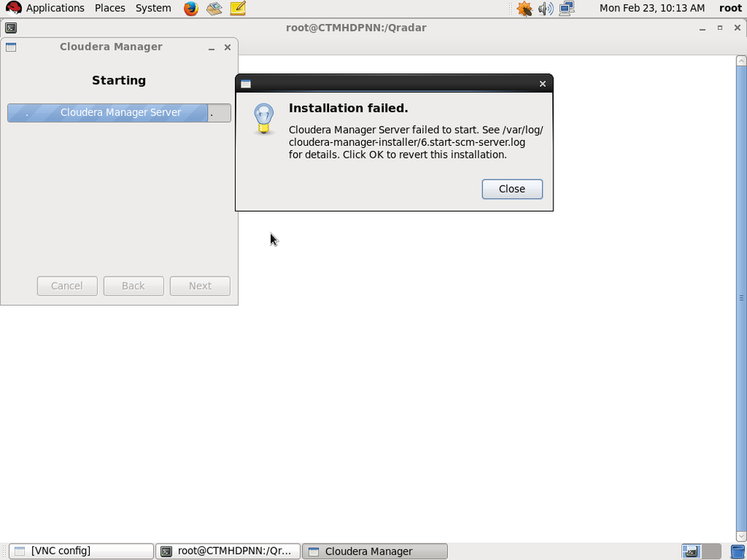The height and width of the screenshot is (560, 747).
Task: Click the light bulb icon in the dialog
Action: click(263, 119)
